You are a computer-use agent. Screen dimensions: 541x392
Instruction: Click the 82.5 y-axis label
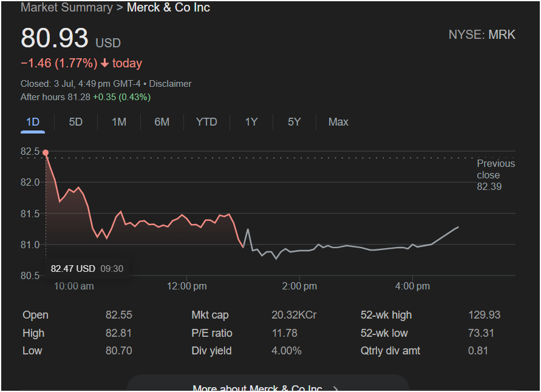click(x=30, y=151)
